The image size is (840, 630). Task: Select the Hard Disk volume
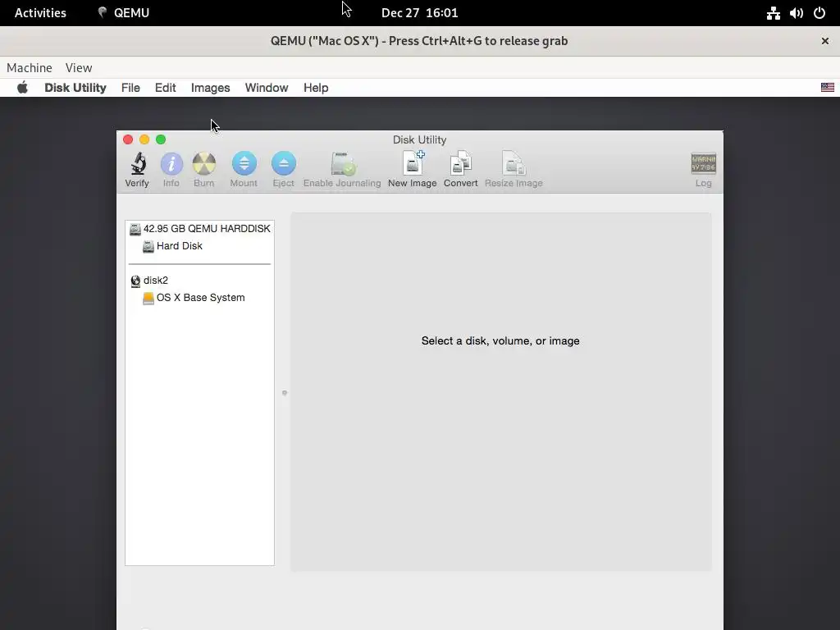tap(172, 246)
